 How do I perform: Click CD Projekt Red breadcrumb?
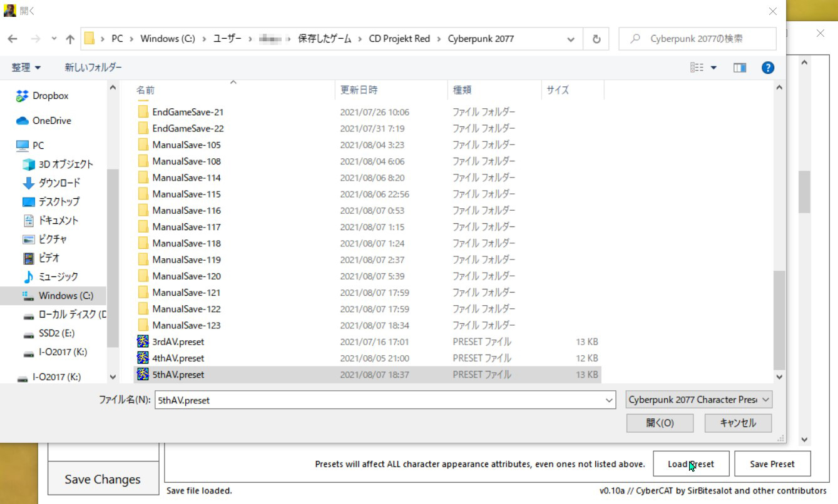click(x=399, y=39)
